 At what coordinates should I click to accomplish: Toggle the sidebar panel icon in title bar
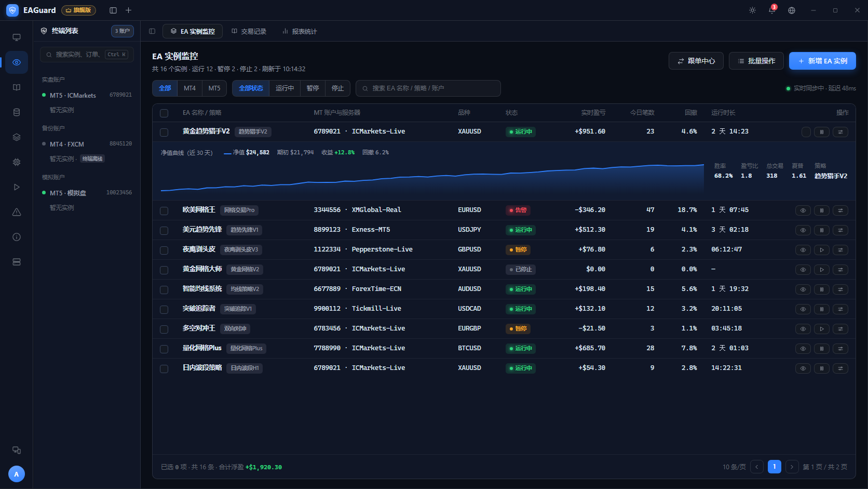point(113,10)
